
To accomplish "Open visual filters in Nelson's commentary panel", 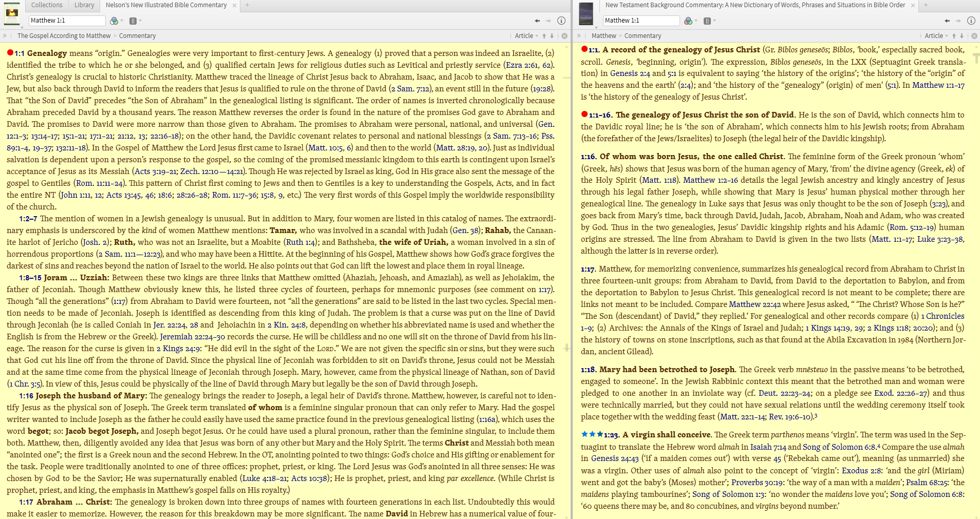I will point(116,21).
